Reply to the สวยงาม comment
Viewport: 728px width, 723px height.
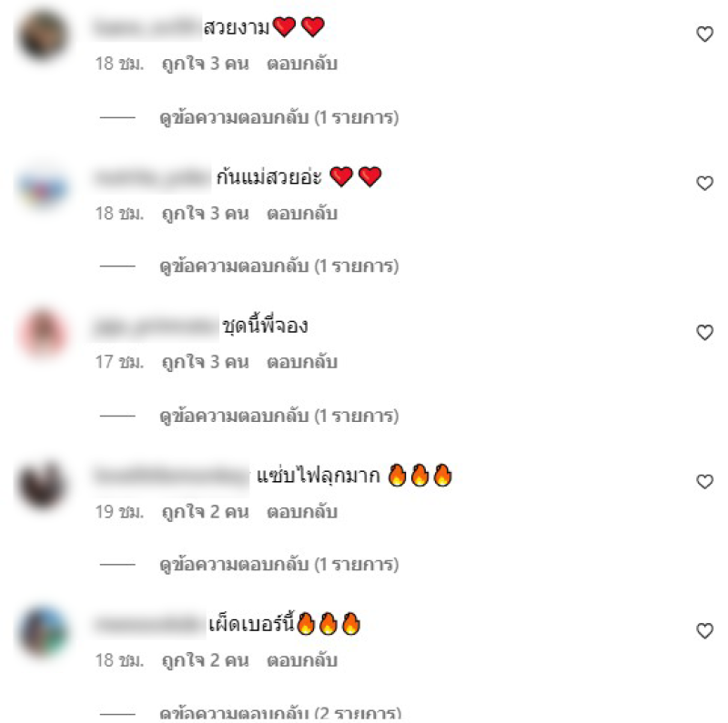click(x=302, y=64)
